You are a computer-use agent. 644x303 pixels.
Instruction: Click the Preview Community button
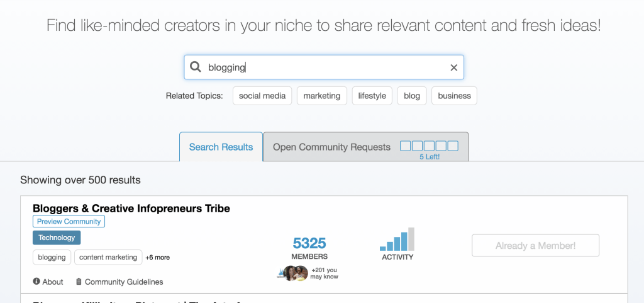pos(69,222)
